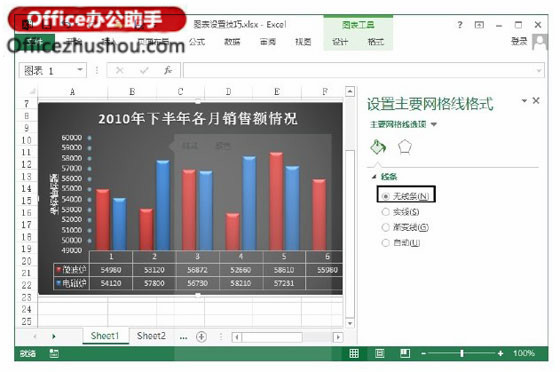Switch to the Sheet2 tab
This screenshot has width=560, height=372.
151,336
